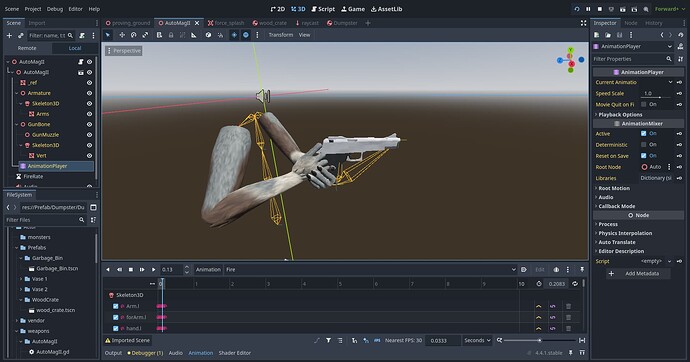Hide the Armature node
The width and height of the screenshot is (690, 362).
89,93
